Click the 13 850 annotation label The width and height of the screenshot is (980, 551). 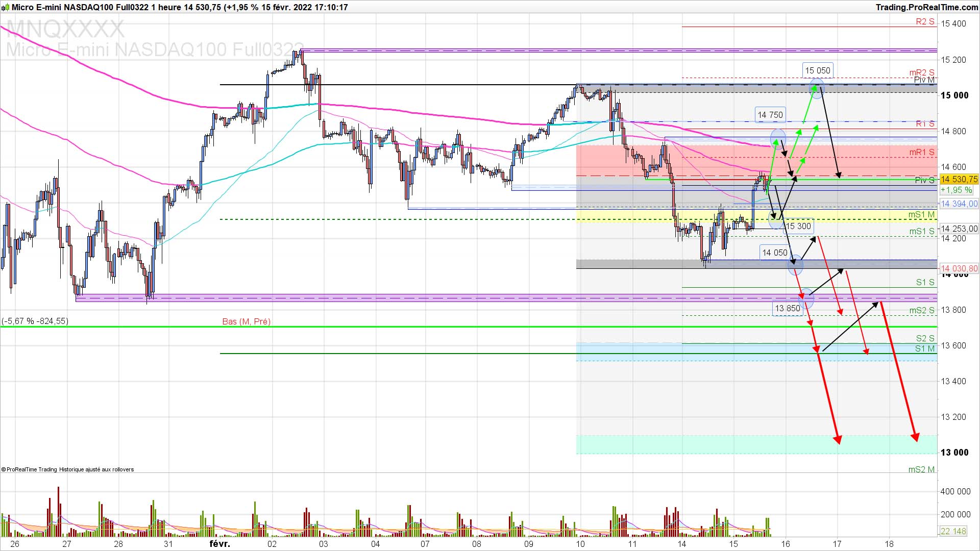(x=788, y=308)
